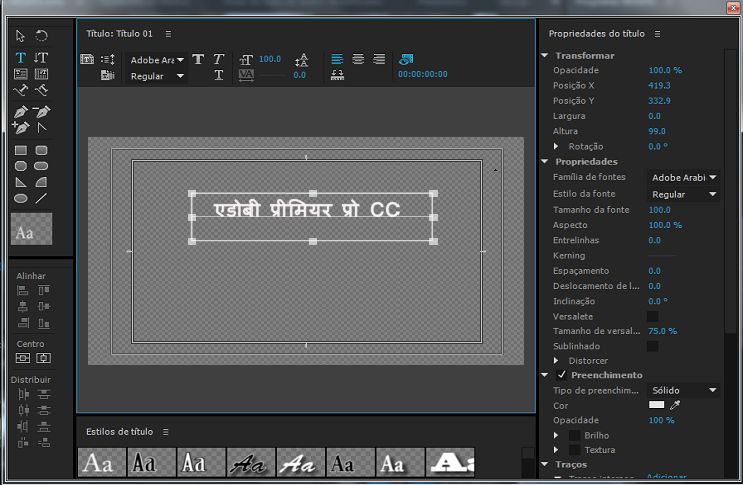Screen dimensions: 743x485
Task: Apply the first Aa title style thumbnail
Action: (x=102, y=462)
